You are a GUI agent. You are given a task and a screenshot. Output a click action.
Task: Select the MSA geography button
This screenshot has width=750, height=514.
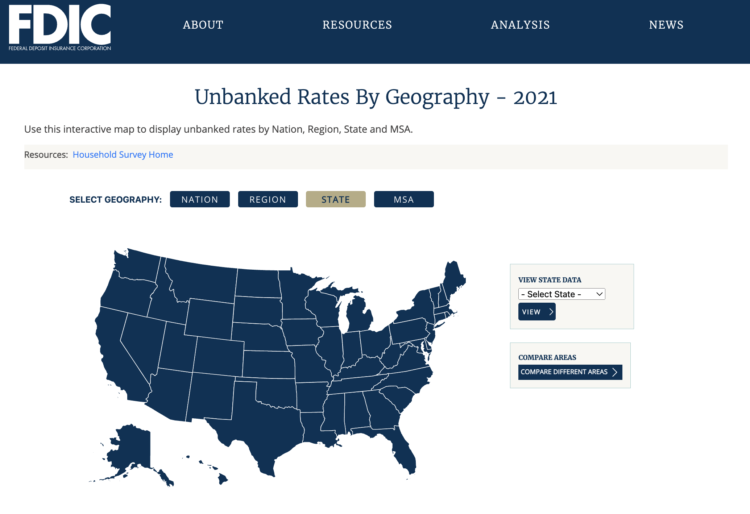point(404,199)
